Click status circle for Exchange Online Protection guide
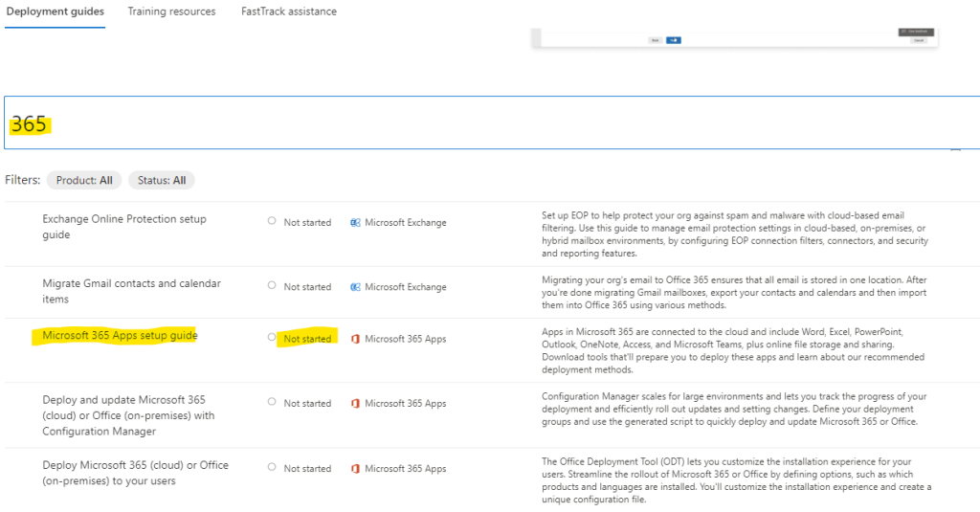980x512 pixels. [x=272, y=221]
